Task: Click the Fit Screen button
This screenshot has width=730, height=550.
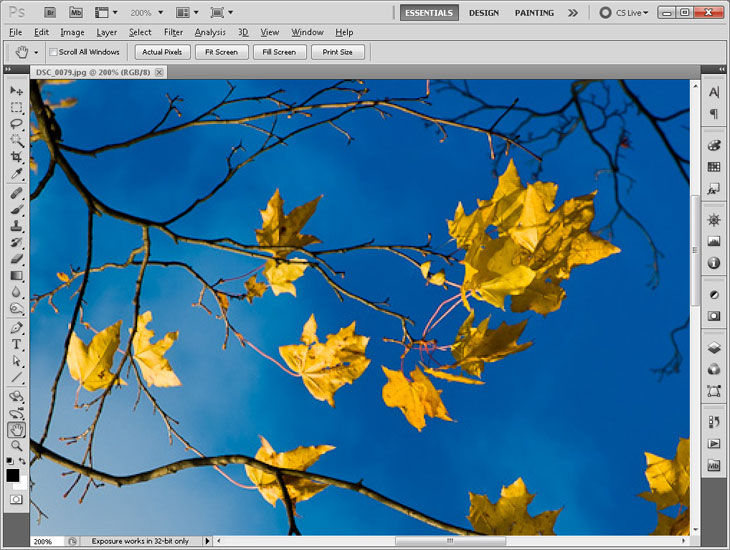Action: pos(222,52)
